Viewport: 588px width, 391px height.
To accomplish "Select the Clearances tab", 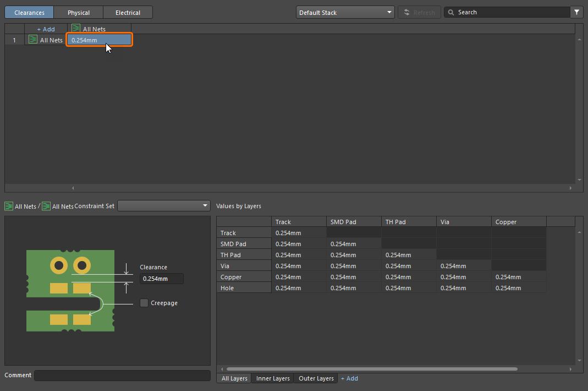I will pyautogui.click(x=29, y=12).
